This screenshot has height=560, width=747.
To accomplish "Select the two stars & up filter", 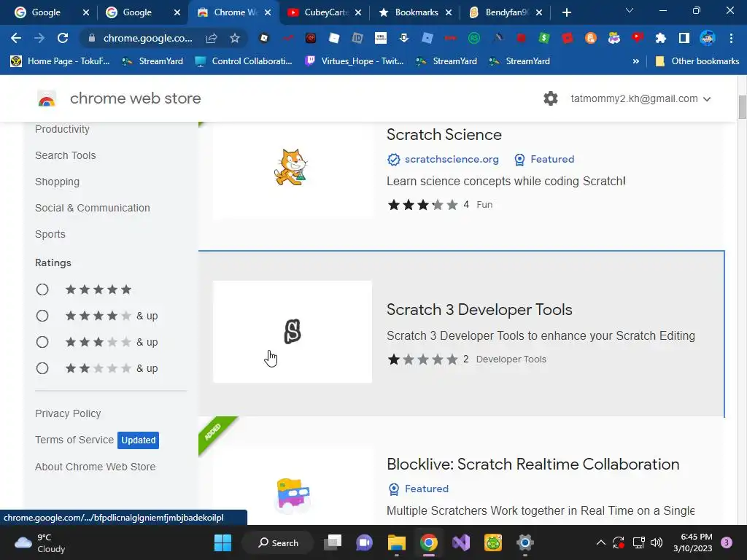I will coord(42,368).
